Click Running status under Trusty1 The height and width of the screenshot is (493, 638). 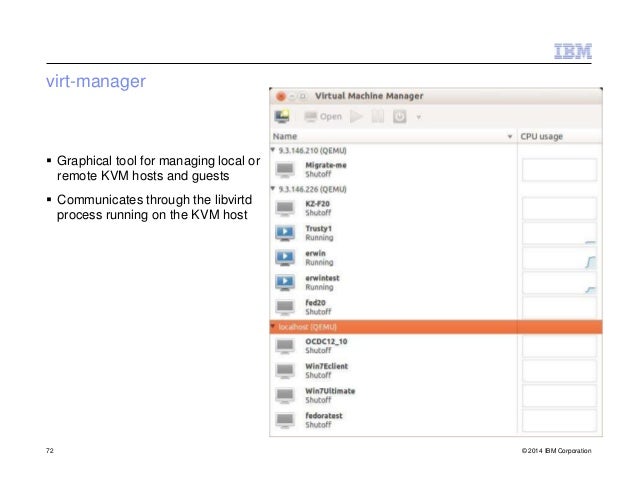tap(319, 238)
